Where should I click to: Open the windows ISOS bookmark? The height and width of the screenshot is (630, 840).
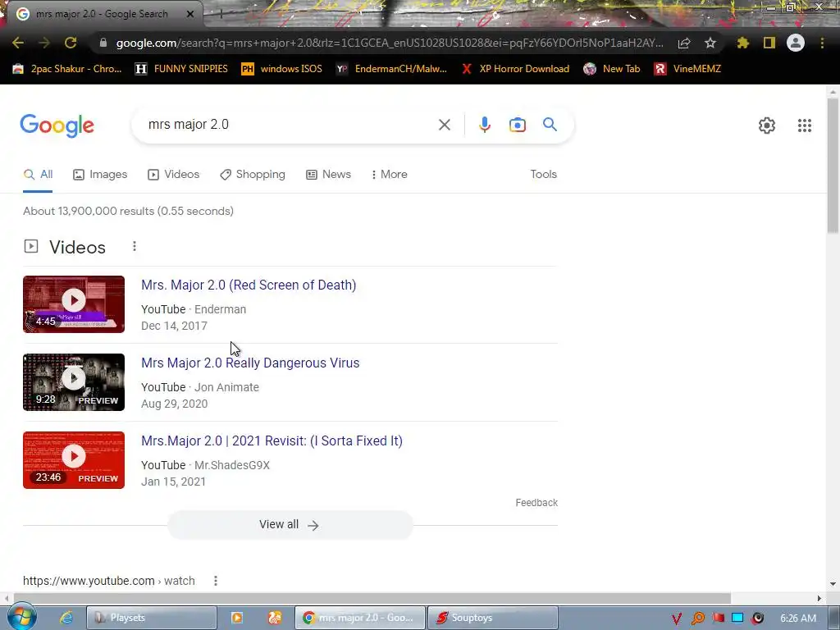click(x=282, y=69)
